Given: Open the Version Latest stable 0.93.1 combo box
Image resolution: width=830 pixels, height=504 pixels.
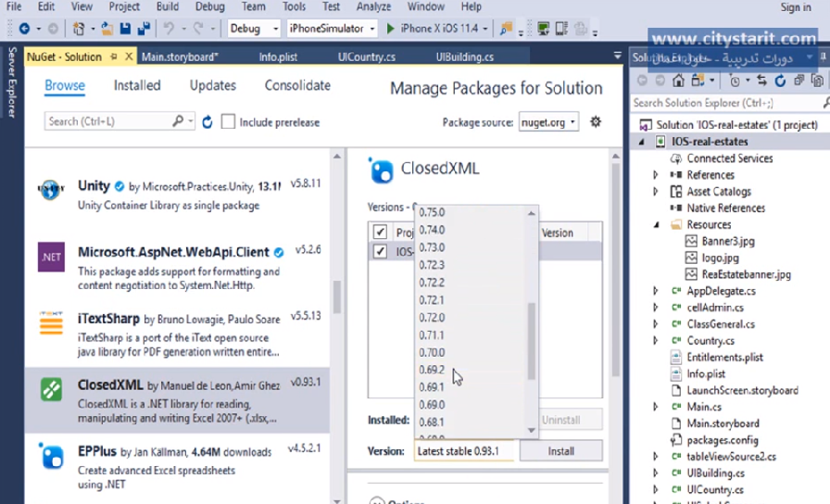Looking at the screenshot, I should point(464,451).
